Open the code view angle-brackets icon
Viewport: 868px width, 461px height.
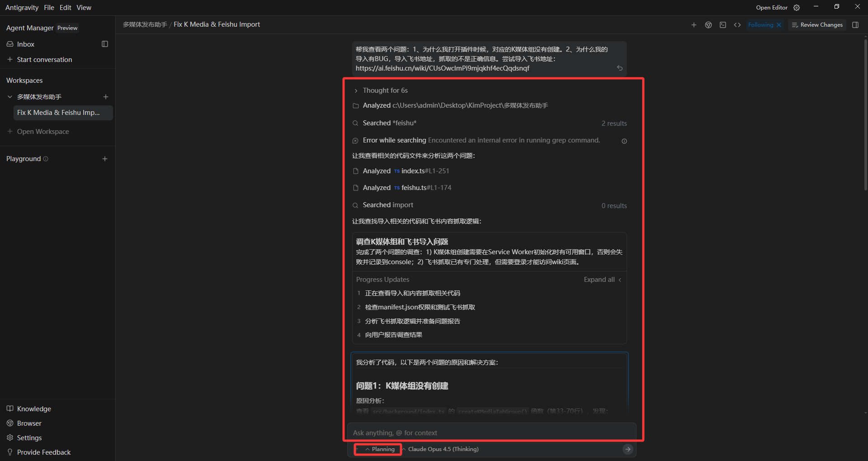pyautogui.click(x=737, y=25)
